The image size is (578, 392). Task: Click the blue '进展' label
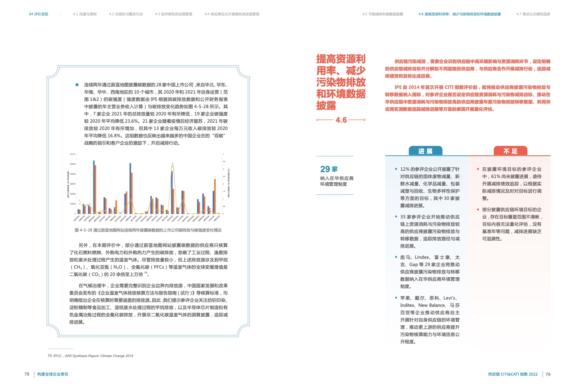click(425, 151)
